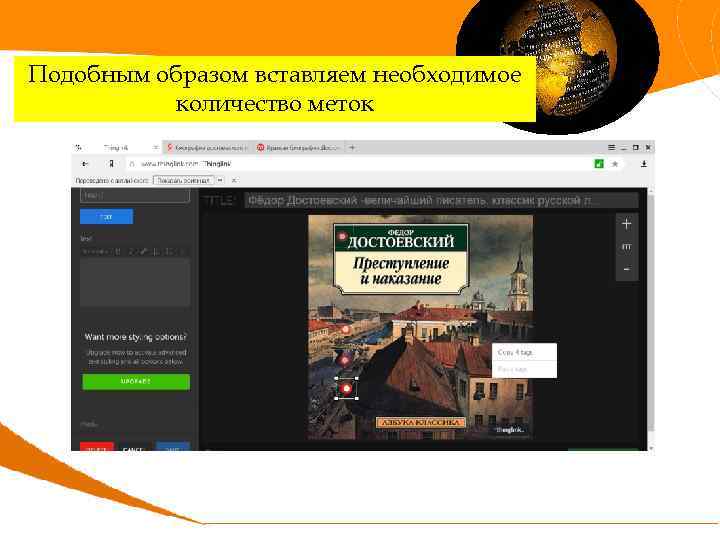Screen dimensions: 720x540
Task: Zoom out with the minus icon
Action: pyautogui.click(x=626, y=269)
